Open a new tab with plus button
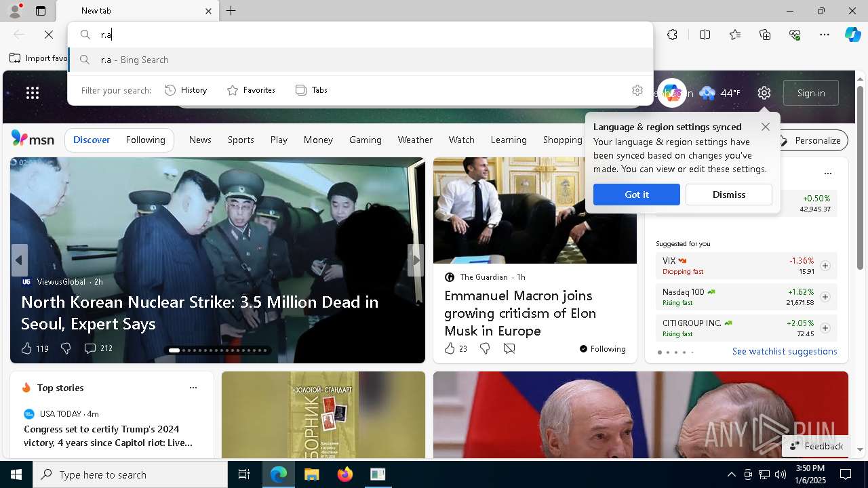The width and height of the screenshot is (868, 488). pos(231,11)
